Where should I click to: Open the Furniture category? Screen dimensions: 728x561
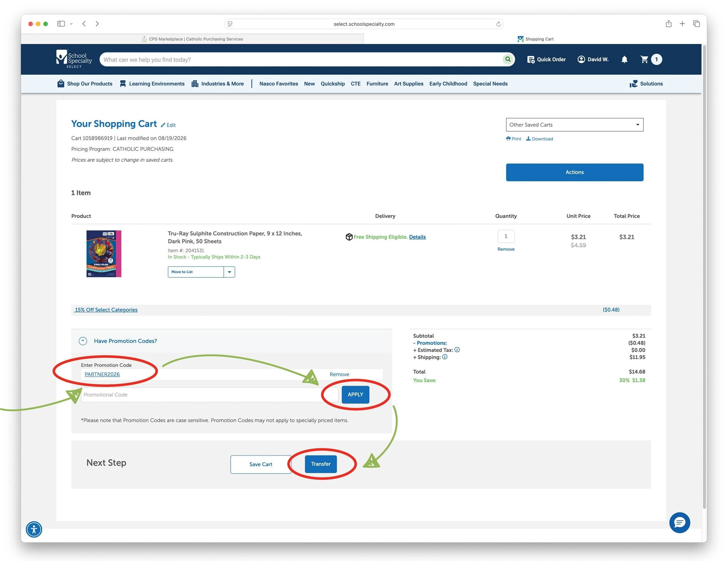click(x=377, y=84)
